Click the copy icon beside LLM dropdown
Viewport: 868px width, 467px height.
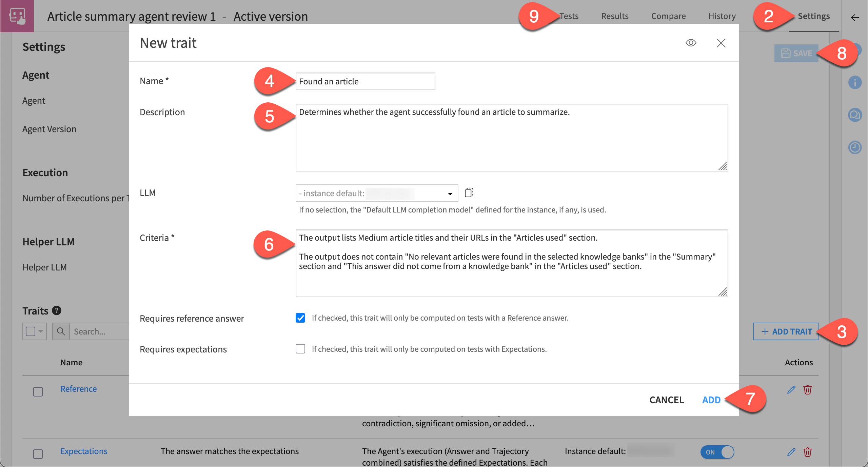(469, 193)
